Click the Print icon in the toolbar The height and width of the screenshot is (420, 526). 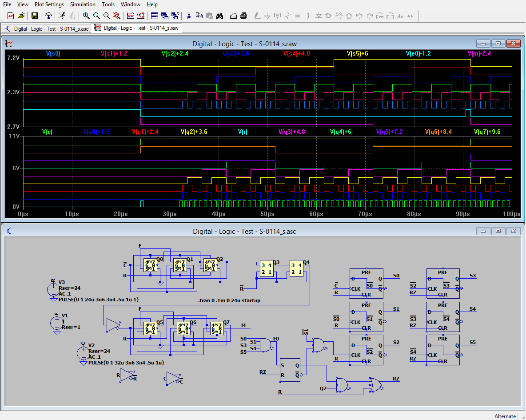click(x=243, y=16)
